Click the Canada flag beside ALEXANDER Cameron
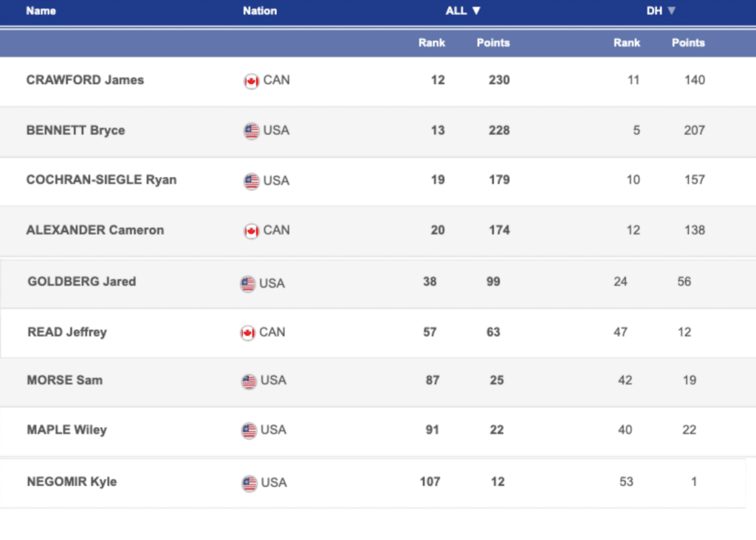The image size is (756, 540). [x=251, y=231]
